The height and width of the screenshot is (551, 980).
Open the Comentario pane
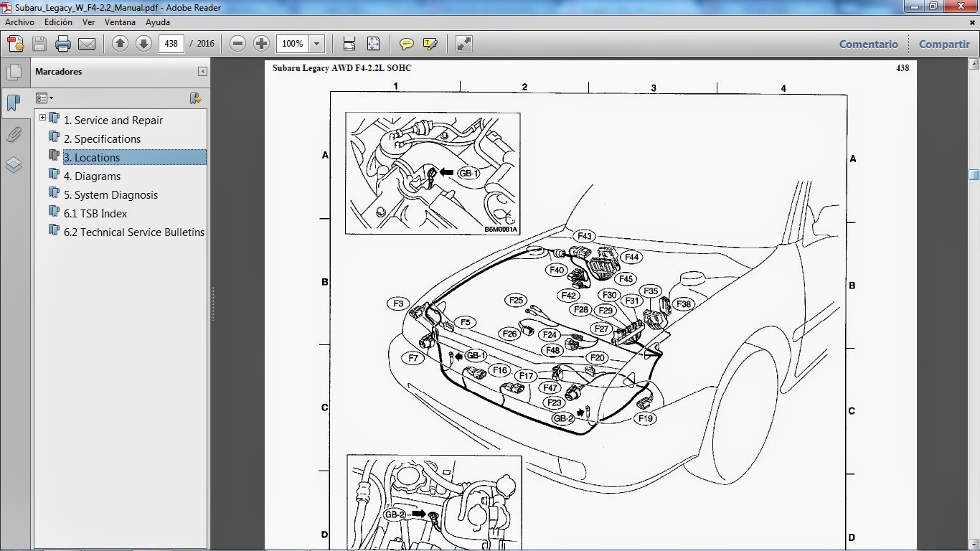point(868,44)
